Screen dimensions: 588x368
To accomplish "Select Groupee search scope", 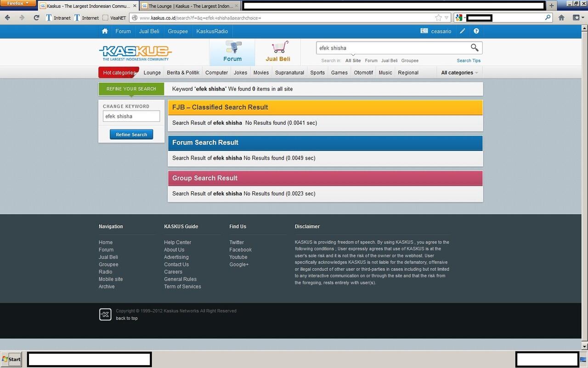I will [x=410, y=61].
